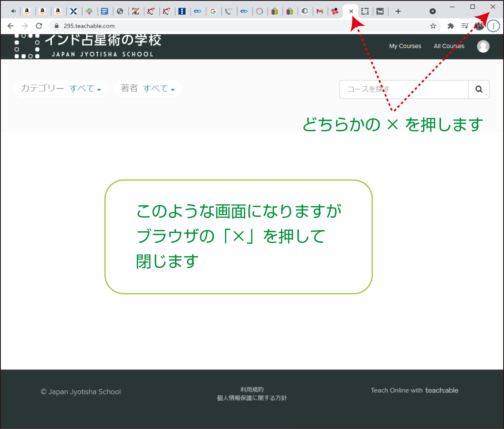
Task: Click the © Japan Jyotisha School footer text
Action: point(81,392)
